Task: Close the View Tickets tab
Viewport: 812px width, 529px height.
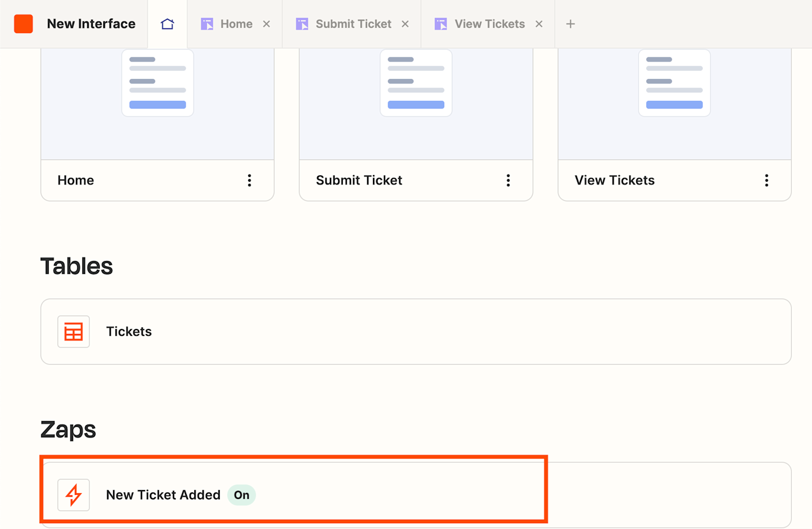Action: click(x=539, y=24)
